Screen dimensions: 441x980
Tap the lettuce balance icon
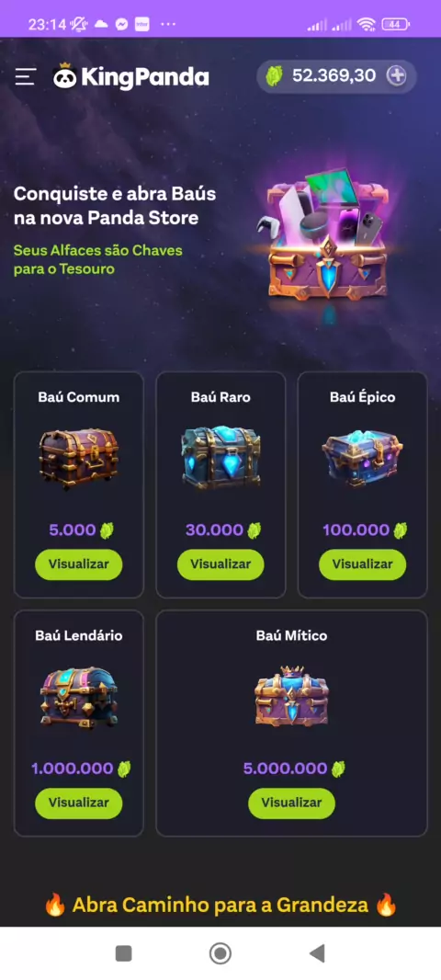pos(274,76)
